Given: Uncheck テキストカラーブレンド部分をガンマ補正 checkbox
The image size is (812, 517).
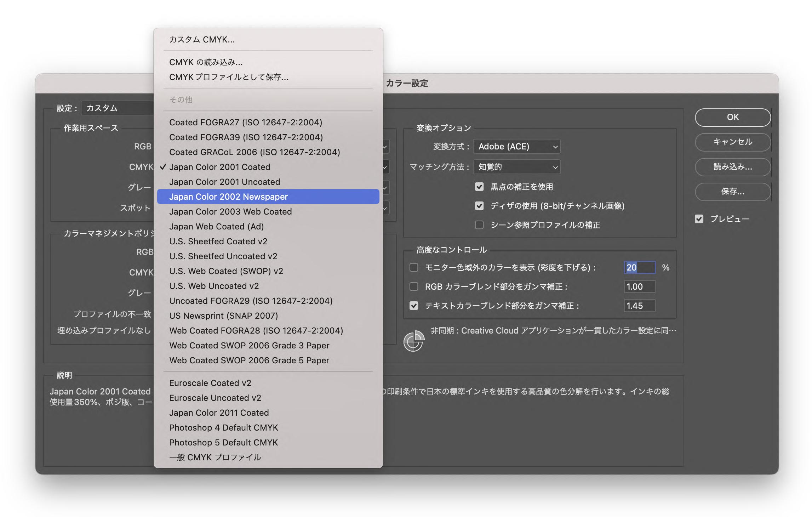Looking at the screenshot, I should pyautogui.click(x=414, y=306).
